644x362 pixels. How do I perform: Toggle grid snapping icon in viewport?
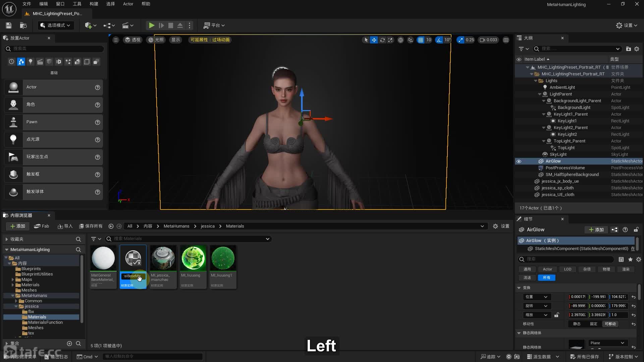click(421, 40)
